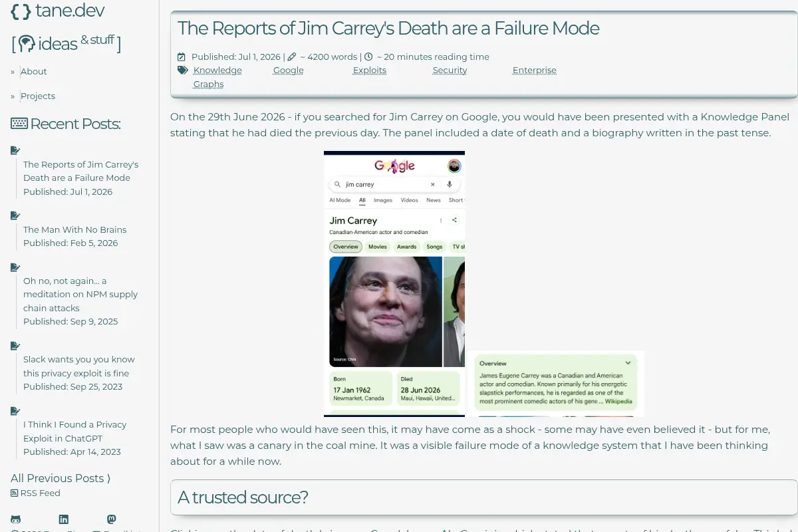Viewport: 798px width, 532px height.
Task: Select the Enterprise tag
Action: 535,70
